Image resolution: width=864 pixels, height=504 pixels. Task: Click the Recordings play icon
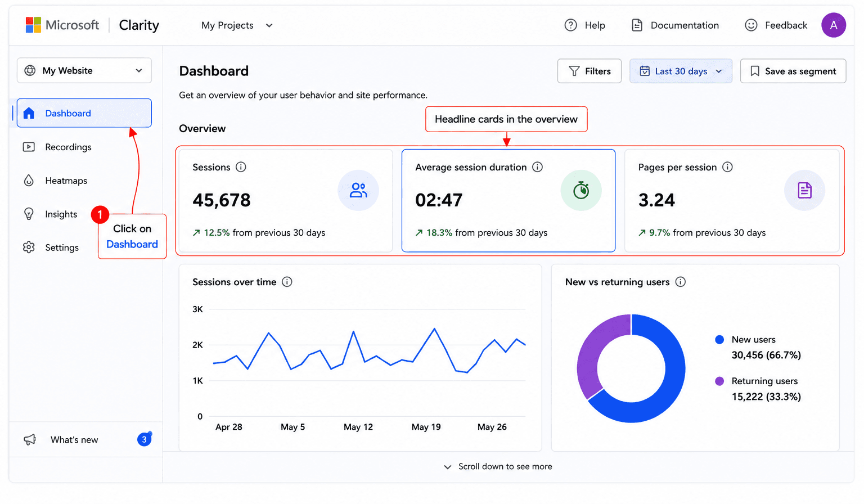tap(29, 147)
